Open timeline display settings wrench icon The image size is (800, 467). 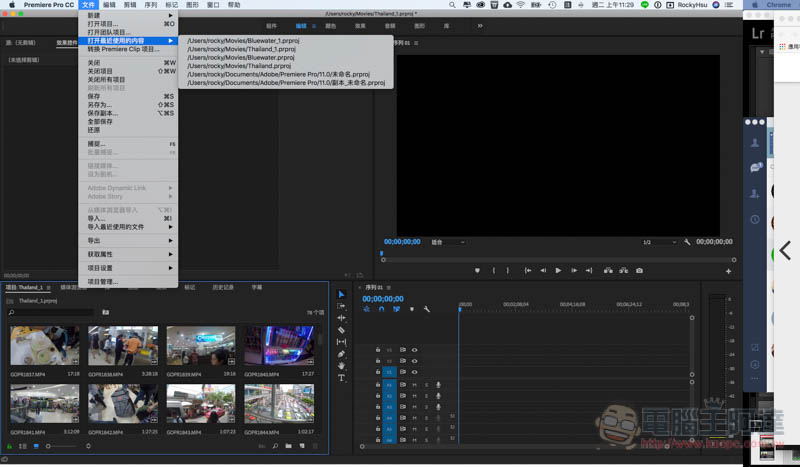(x=427, y=309)
